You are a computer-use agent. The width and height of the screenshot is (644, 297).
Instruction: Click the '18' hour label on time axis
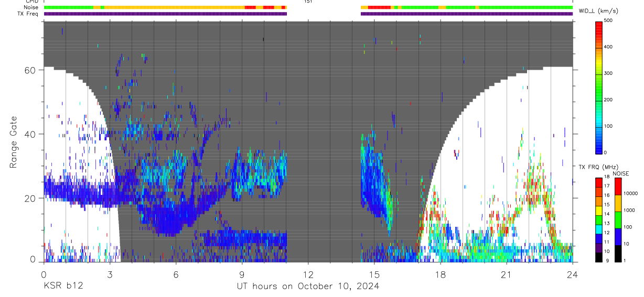tap(441, 274)
